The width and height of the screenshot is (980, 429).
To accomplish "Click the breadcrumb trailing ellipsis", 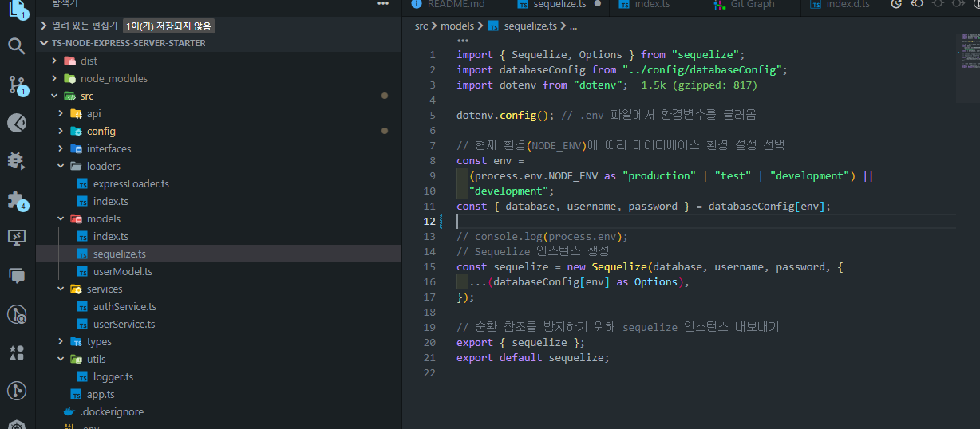I will 573,26.
